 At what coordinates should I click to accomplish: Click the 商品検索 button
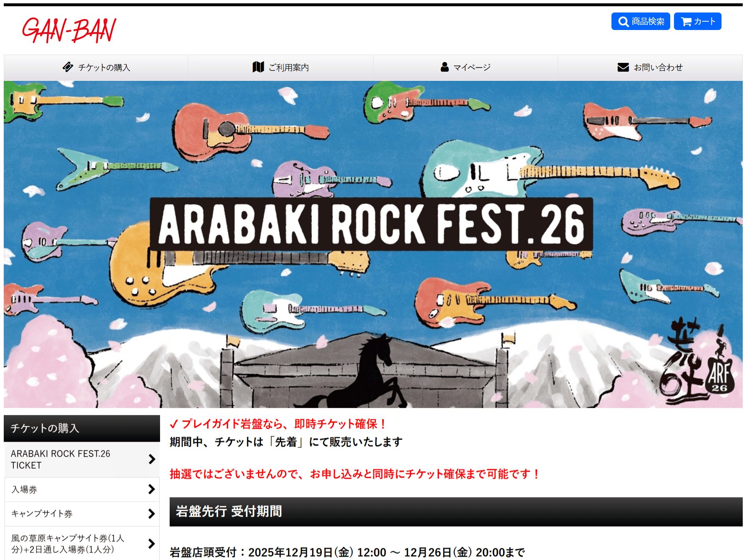[x=641, y=21]
